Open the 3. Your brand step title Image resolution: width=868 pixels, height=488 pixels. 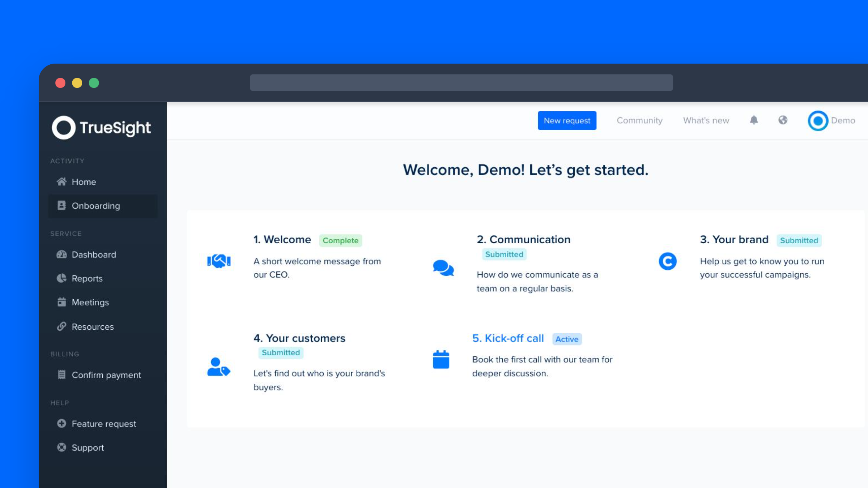click(734, 239)
